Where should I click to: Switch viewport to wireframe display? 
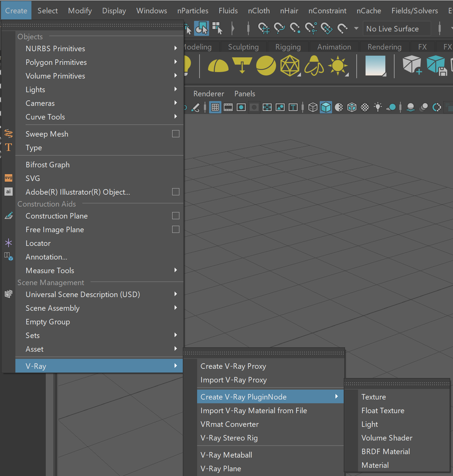coord(313,108)
